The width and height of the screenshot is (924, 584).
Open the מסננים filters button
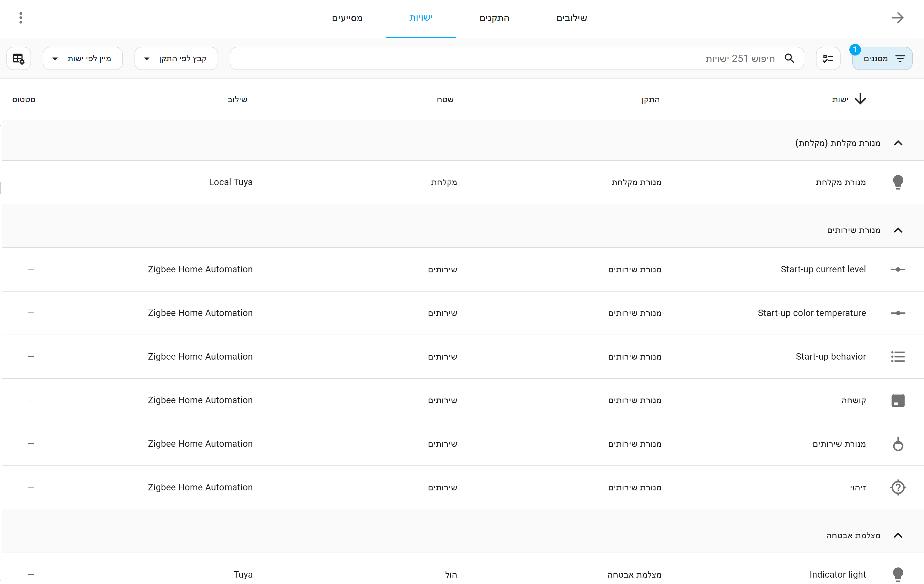pos(882,58)
